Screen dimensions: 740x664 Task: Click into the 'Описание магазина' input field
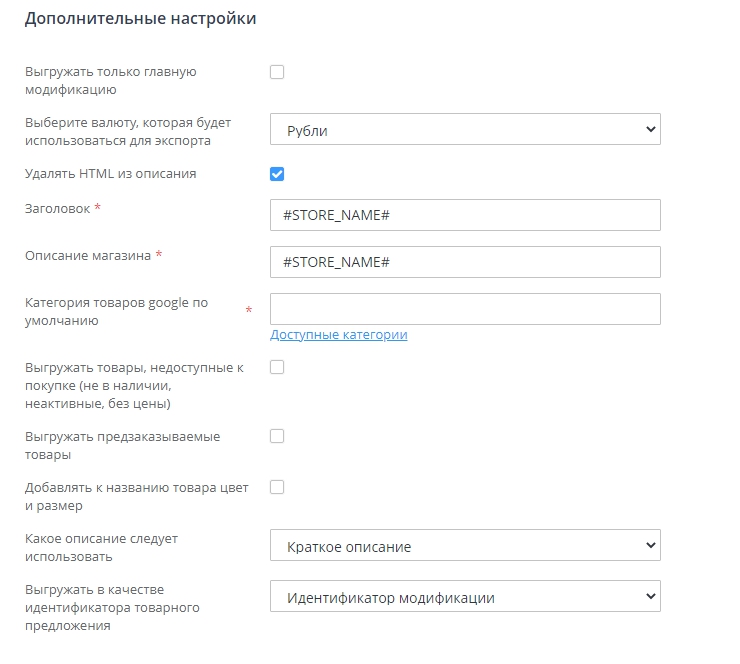coord(465,262)
